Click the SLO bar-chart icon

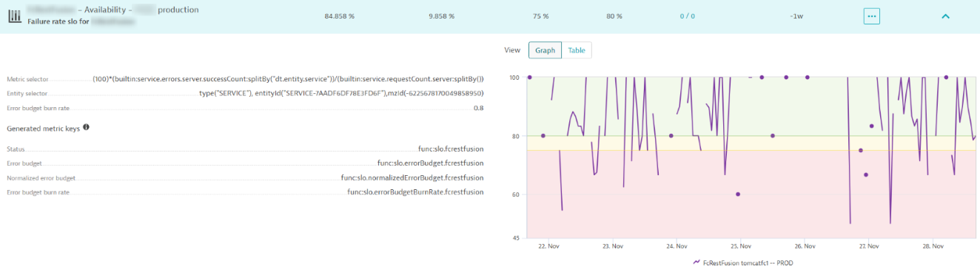point(14,16)
